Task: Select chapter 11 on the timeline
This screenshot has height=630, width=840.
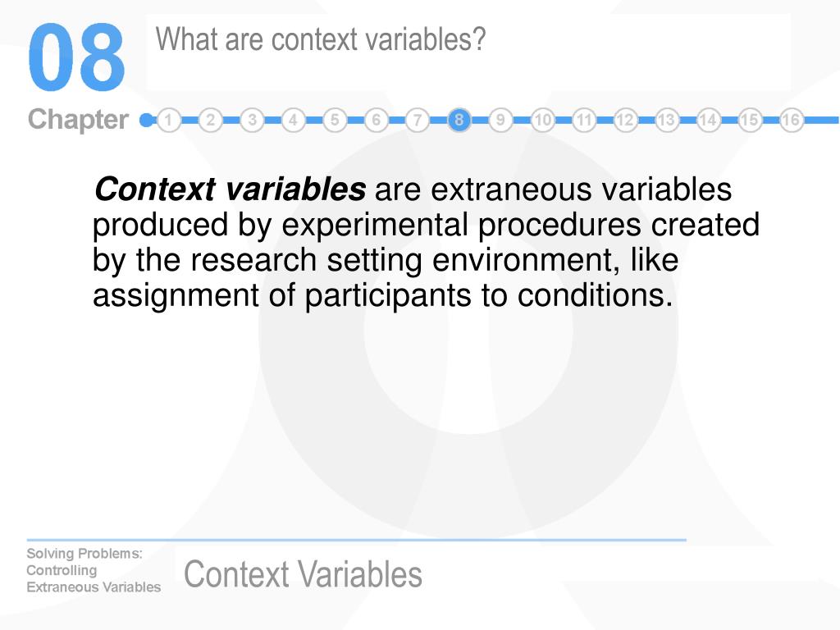Action: pos(584,120)
